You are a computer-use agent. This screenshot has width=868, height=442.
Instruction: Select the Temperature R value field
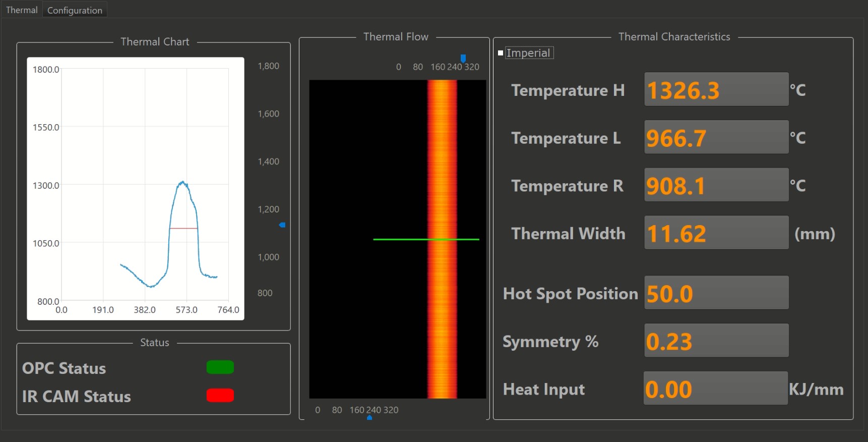[x=716, y=185]
